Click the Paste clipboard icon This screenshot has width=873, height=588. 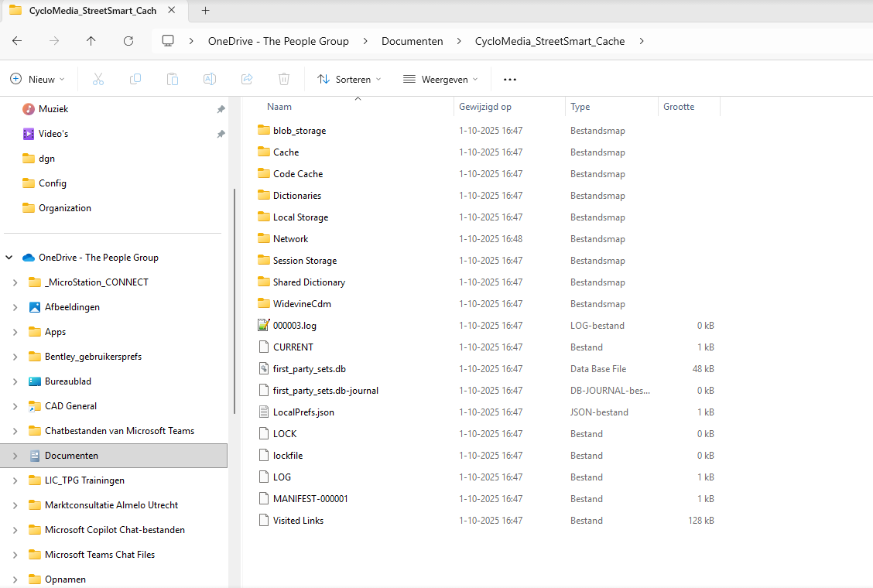[x=173, y=79]
